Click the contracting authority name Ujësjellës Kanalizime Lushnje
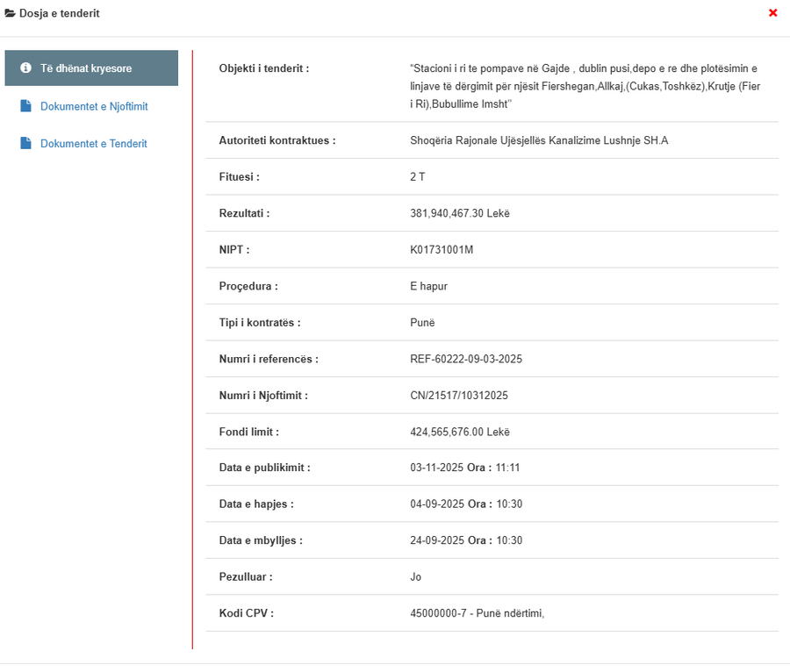Image resolution: width=790 pixels, height=672 pixels. click(539, 140)
